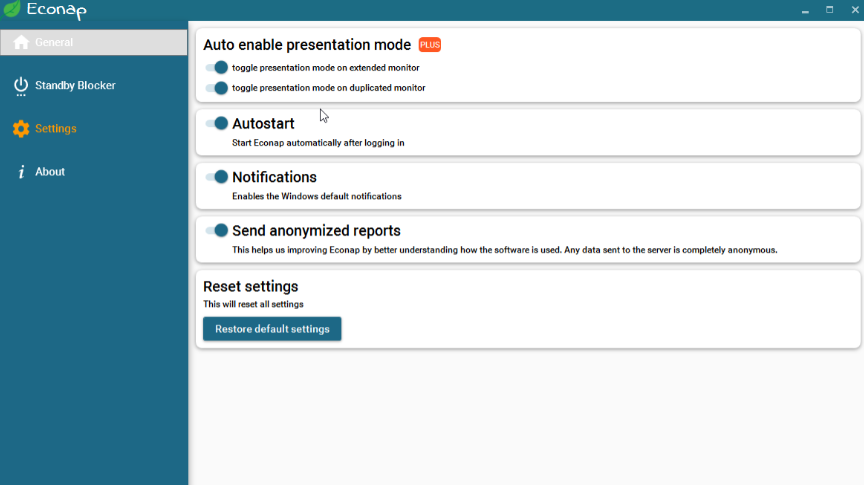Close the Econap window
864x485 pixels.
tap(855, 10)
